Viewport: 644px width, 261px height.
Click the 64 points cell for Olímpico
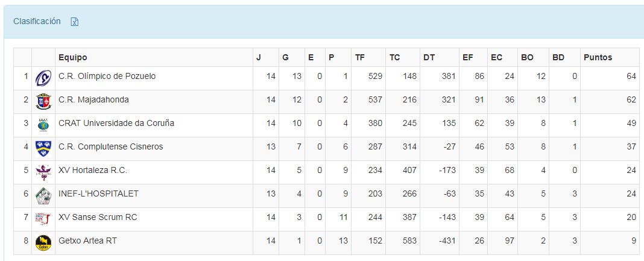(x=631, y=76)
